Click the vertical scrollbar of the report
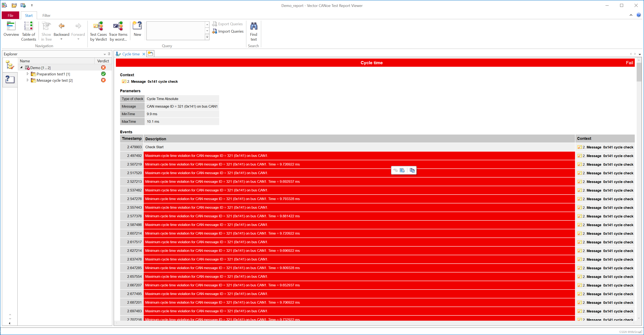Screen dimensions: 644x335 pyautogui.click(x=639, y=72)
